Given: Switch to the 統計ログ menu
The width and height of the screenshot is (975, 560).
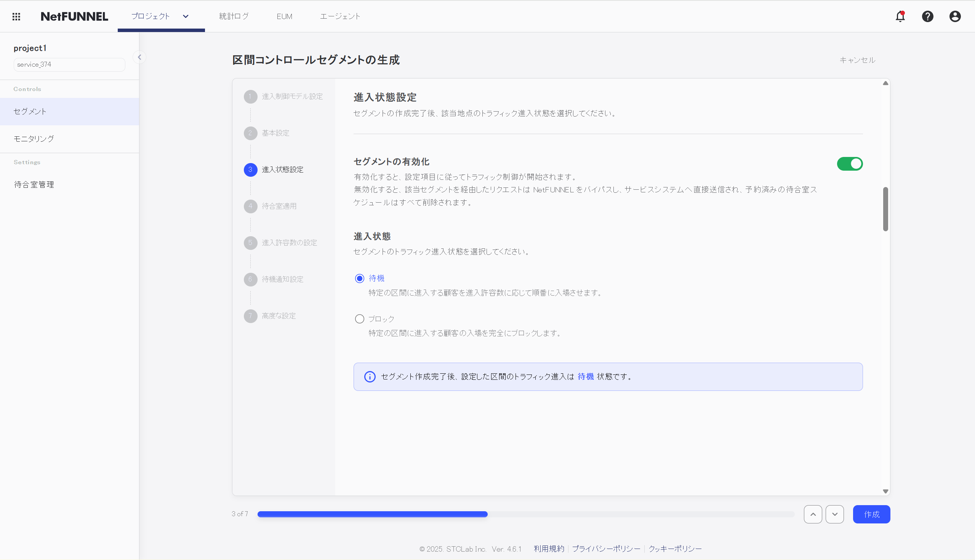Looking at the screenshot, I should [x=234, y=16].
